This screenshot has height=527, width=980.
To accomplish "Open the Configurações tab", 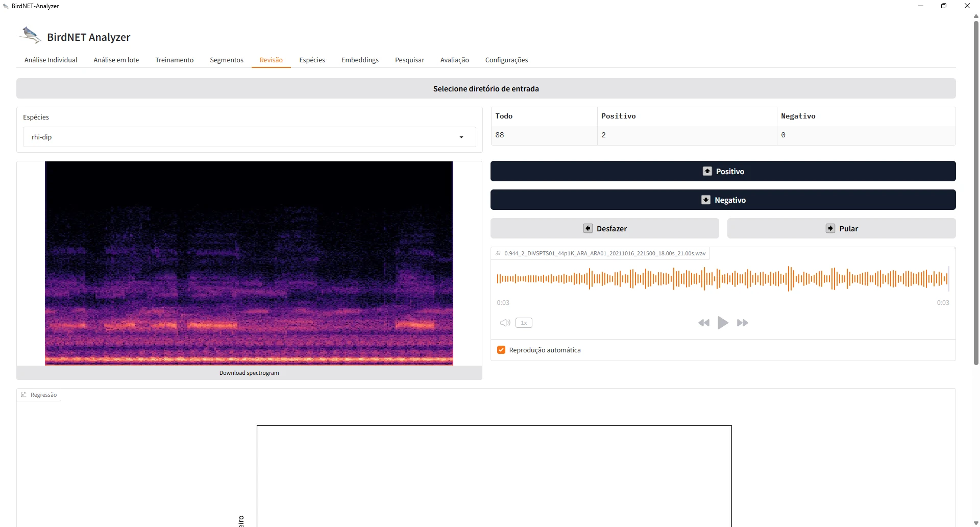I will [506, 60].
